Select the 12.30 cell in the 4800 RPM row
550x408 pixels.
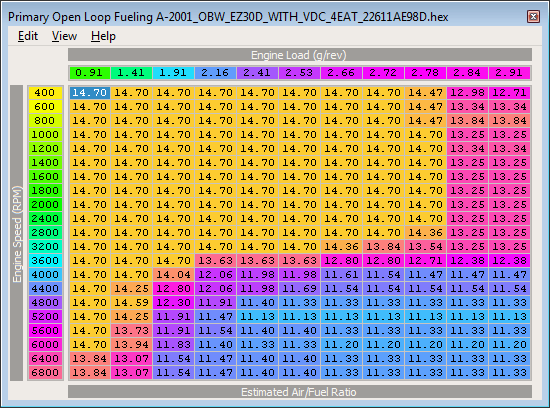tap(174, 302)
